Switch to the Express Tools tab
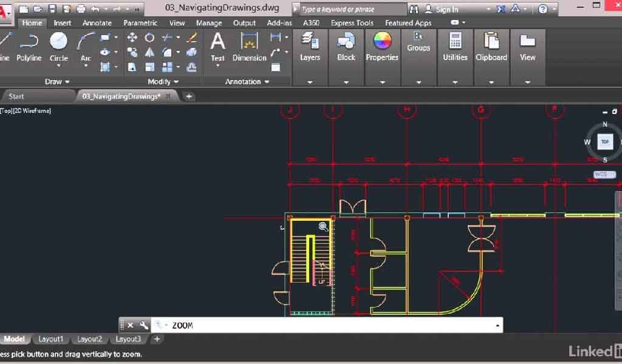Image resolution: width=622 pixels, height=364 pixels. pyautogui.click(x=352, y=23)
